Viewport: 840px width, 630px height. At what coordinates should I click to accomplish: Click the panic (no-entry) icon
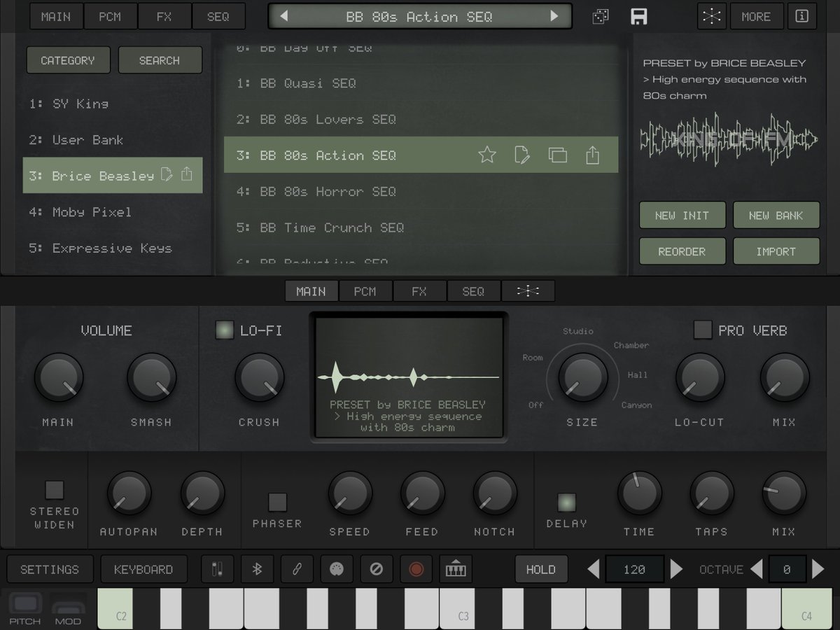click(x=377, y=569)
